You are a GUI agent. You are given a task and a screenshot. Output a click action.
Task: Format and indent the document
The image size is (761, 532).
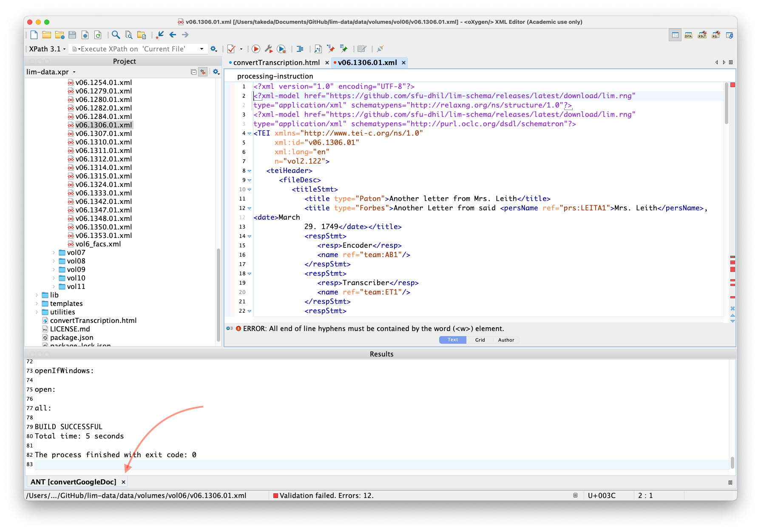(x=300, y=49)
